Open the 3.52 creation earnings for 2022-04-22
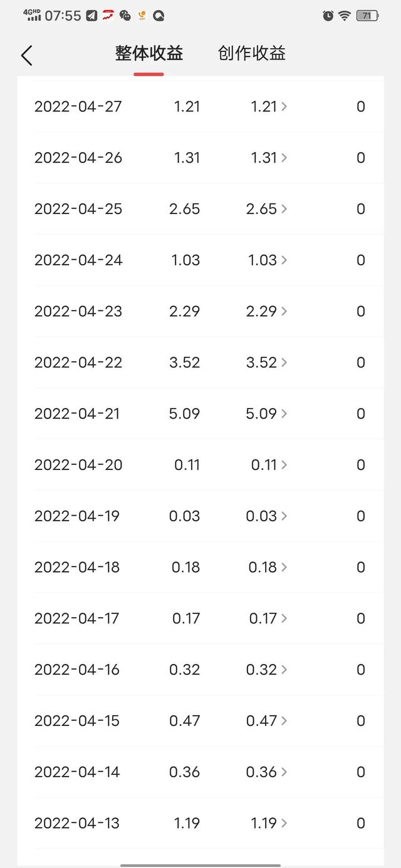401x868 pixels. coord(261,362)
